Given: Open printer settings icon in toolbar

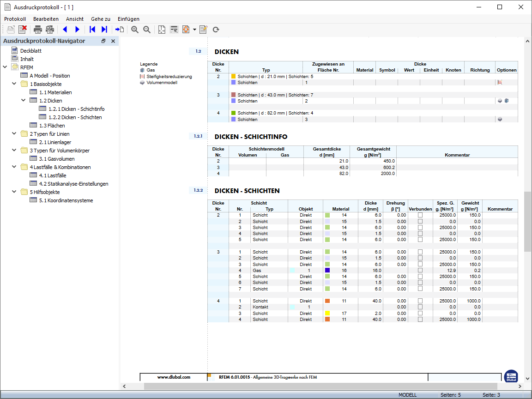Looking at the screenshot, I should pos(50,30).
